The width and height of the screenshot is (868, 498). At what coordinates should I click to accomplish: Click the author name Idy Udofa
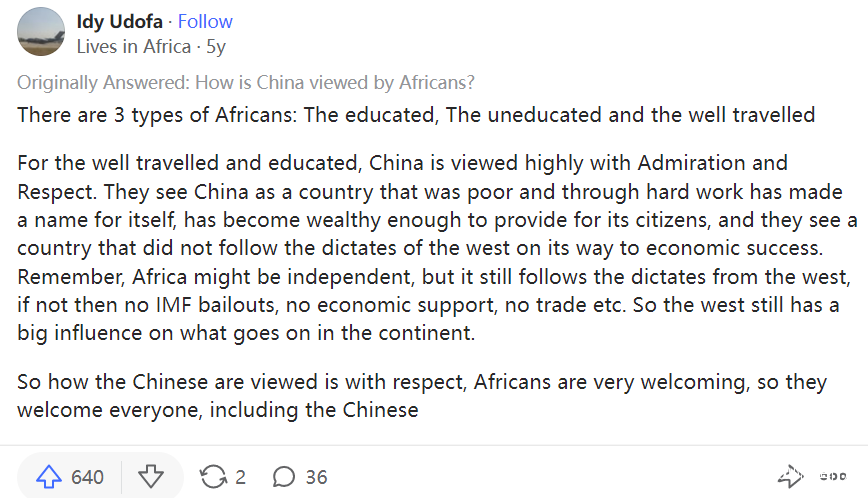click(x=120, y=22)
